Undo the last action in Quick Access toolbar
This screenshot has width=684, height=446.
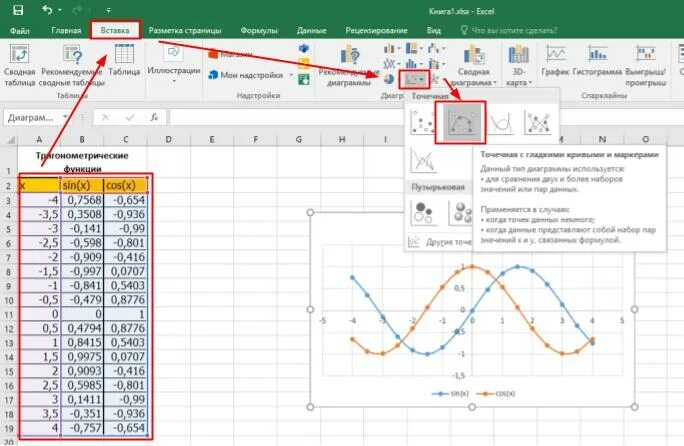47,10
